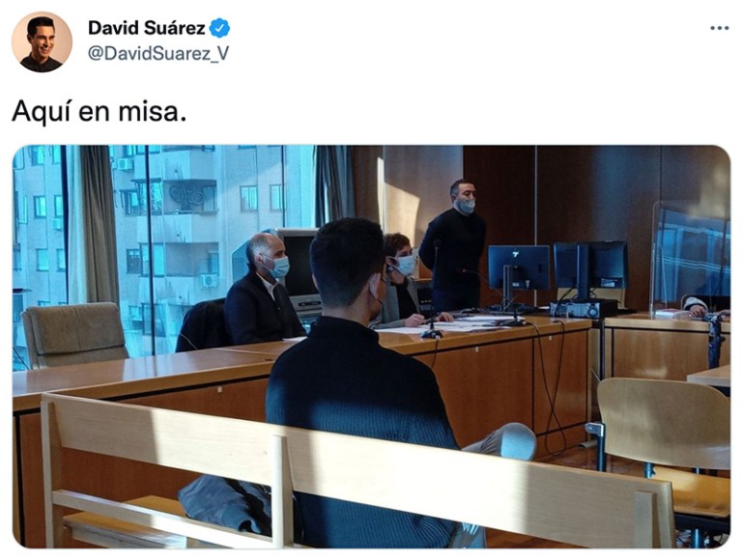Open the three-dot more options menu

point(719,28)
